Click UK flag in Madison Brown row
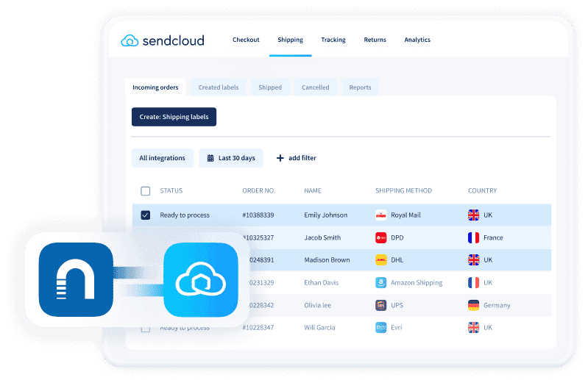 pos(474,259)
